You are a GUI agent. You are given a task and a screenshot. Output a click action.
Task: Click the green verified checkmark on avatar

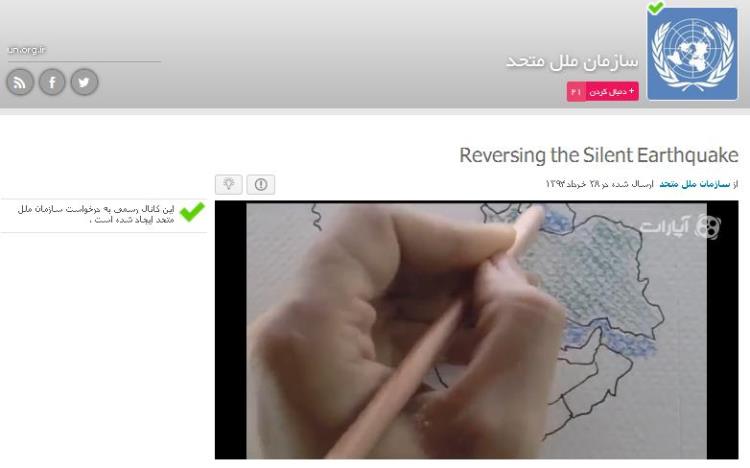(x=656, y=7)
